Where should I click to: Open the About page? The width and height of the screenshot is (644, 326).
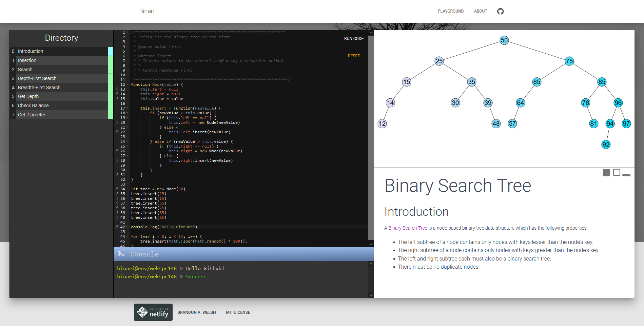pyautogui.click(x=480, y=11)
